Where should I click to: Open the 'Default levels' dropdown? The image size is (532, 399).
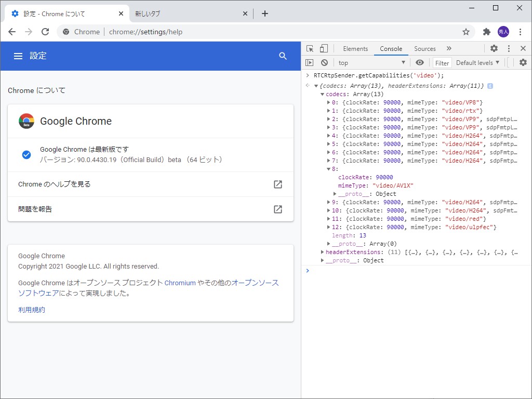[477, 62]
